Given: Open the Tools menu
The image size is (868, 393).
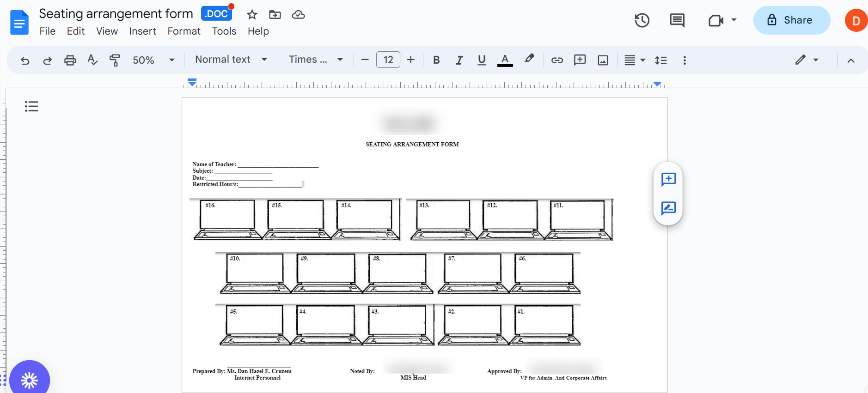Looking at the screenshot, I should pyautogui.click(x=224, y=31).
